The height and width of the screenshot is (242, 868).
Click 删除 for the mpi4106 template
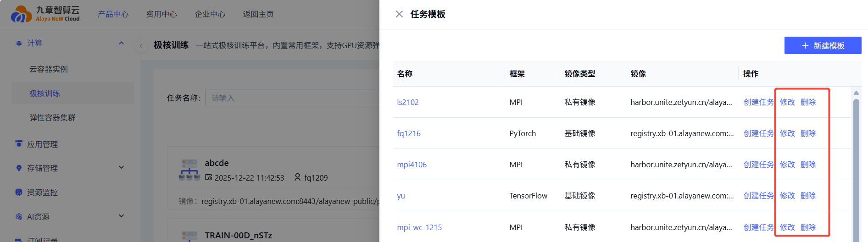tap(808, 165)
